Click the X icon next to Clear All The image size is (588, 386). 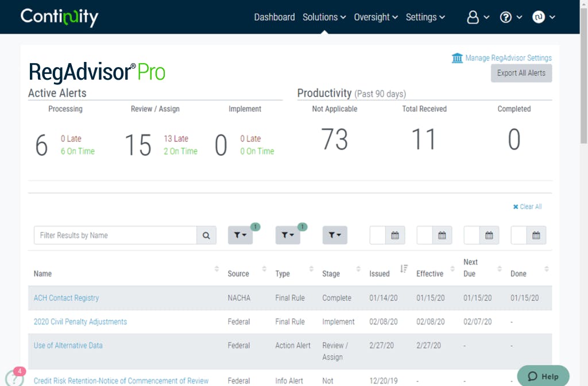pos(516,206)
